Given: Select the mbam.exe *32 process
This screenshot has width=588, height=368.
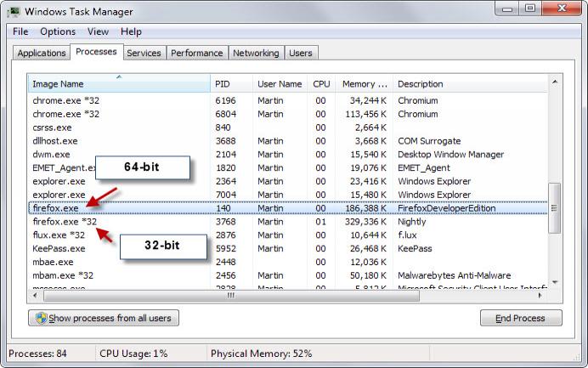Looking at the screenshot, I should 287,275.
